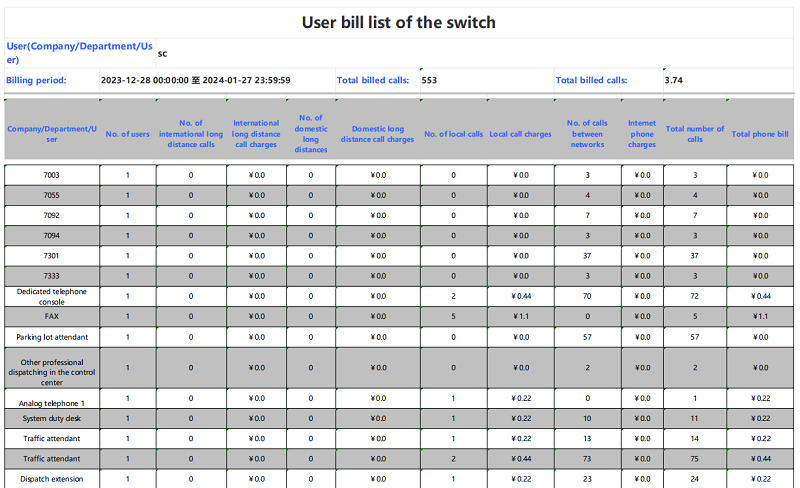Click the 'Billing period:' label
This screenshot has width=800, height=488.
pos(36,80)
